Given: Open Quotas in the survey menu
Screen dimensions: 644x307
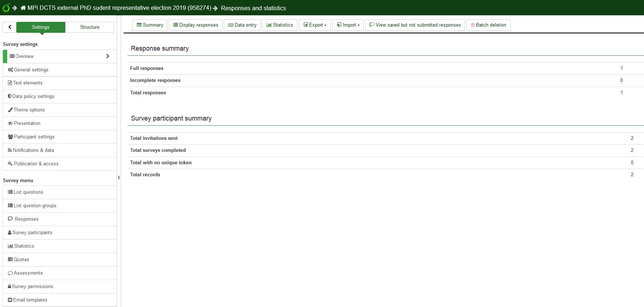Looking at the screenshot, I should (x=21, y=259).
